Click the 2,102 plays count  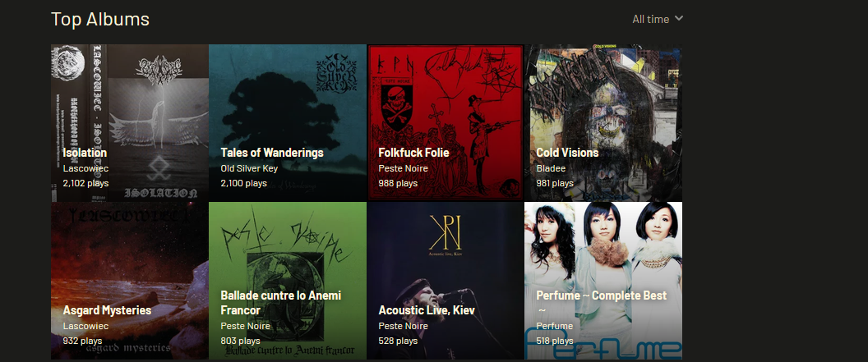[85, 183]
